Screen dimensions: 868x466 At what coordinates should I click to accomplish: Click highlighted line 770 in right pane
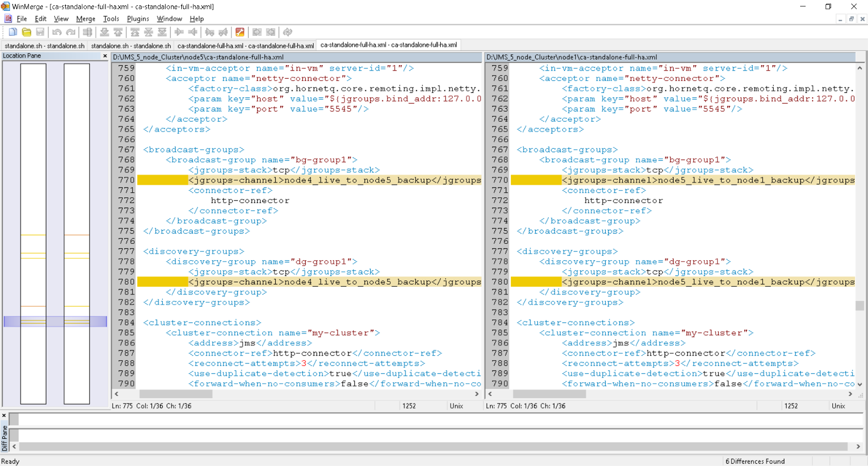(682, 180)
